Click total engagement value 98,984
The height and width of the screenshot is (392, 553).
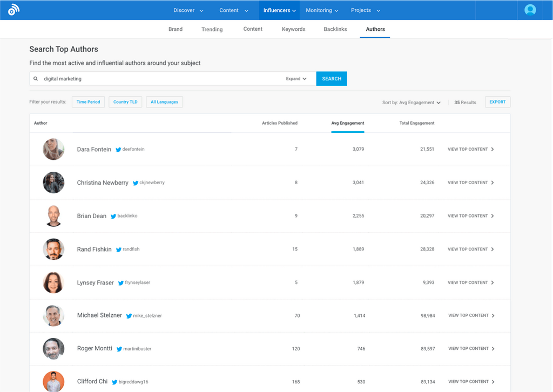coord(428,316)
